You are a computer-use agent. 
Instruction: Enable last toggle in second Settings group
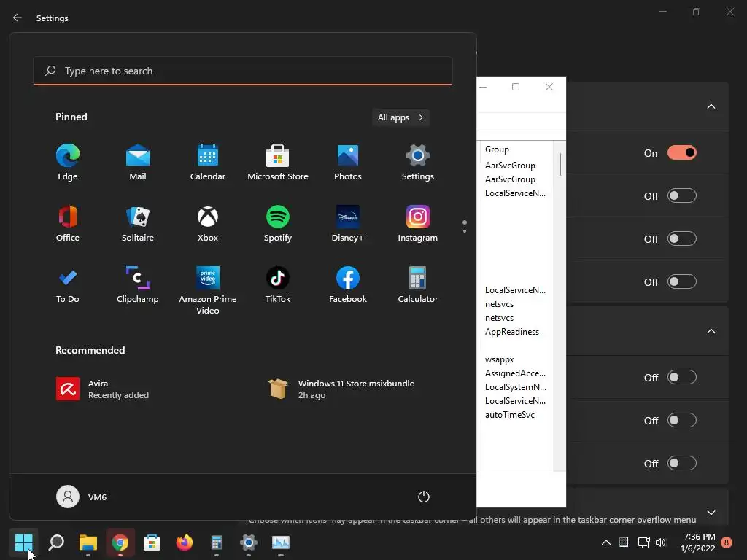point(682,463)
